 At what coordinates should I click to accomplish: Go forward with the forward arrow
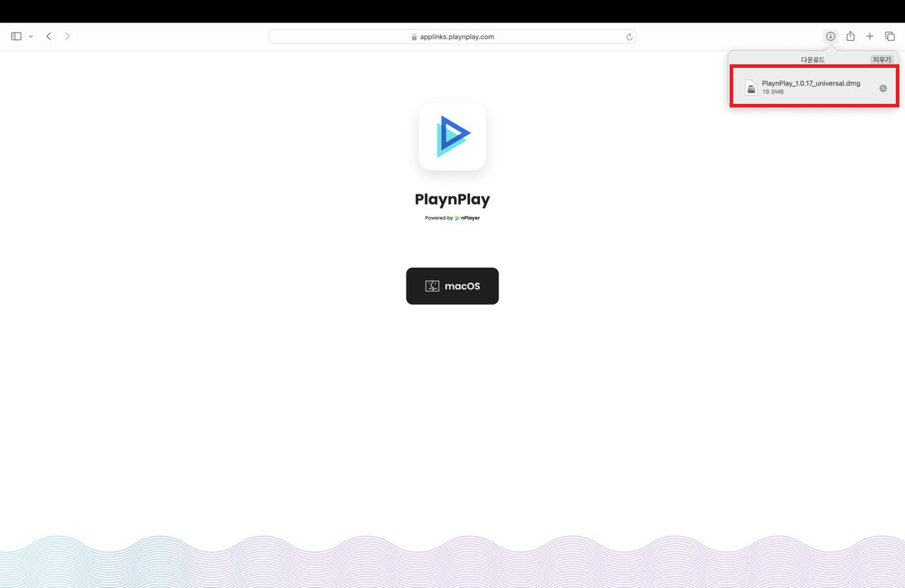click(67, 36)
